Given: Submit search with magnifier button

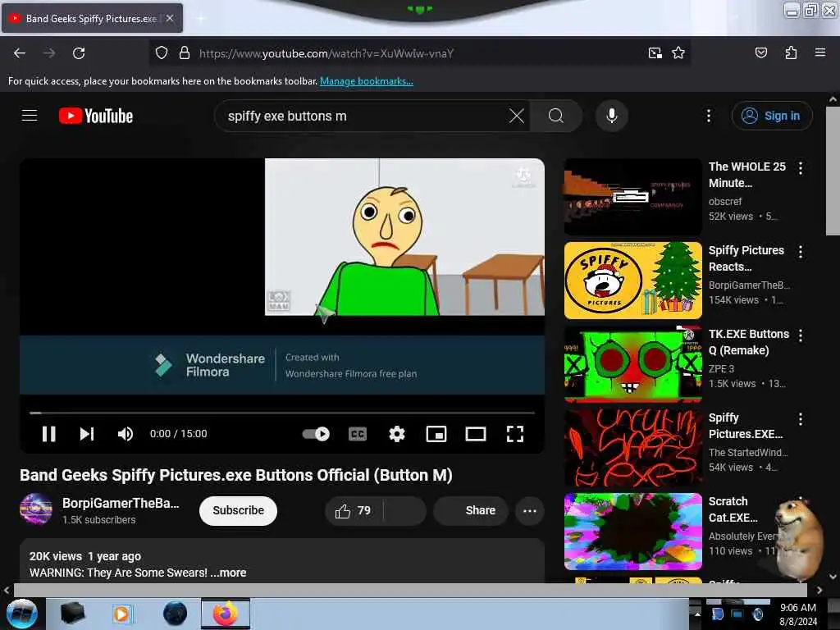Looking at the screenshot, I should click(x=556, y=116).
